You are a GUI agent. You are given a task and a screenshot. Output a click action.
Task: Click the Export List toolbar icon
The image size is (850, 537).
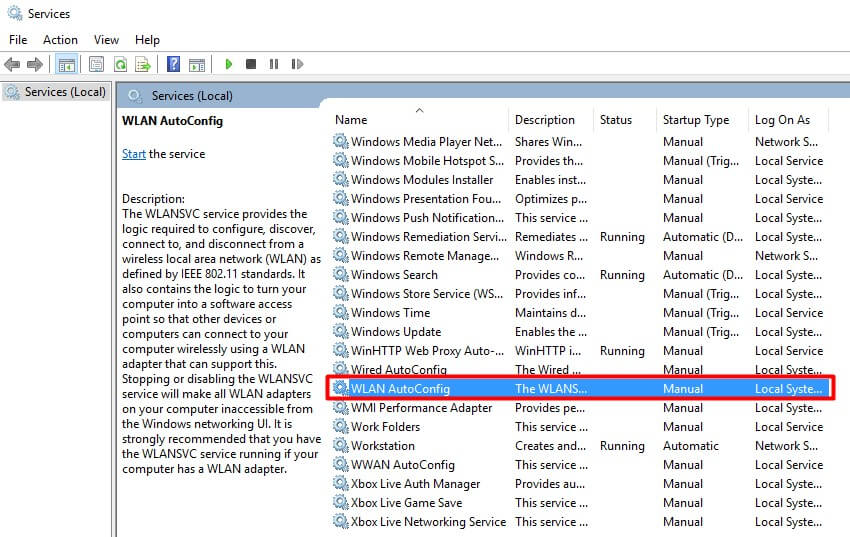coord(143,64)
